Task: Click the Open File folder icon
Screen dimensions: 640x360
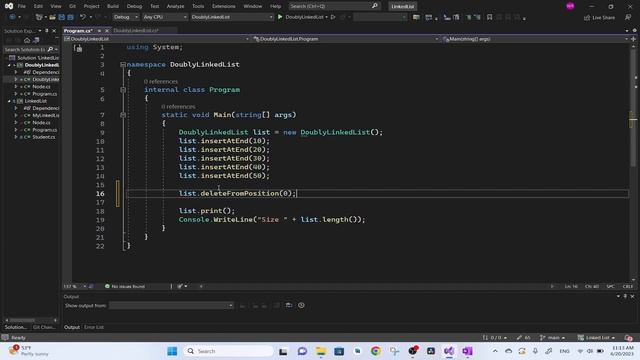Action: point(52,17)
